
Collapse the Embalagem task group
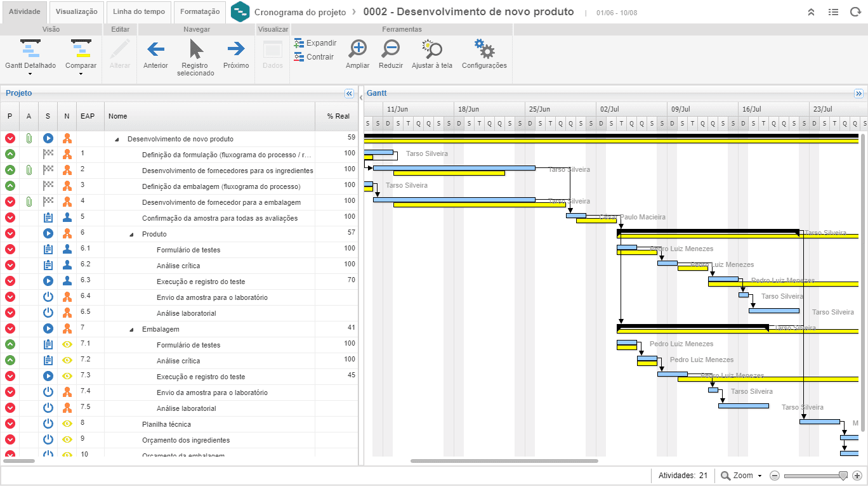tap(131, 329)
